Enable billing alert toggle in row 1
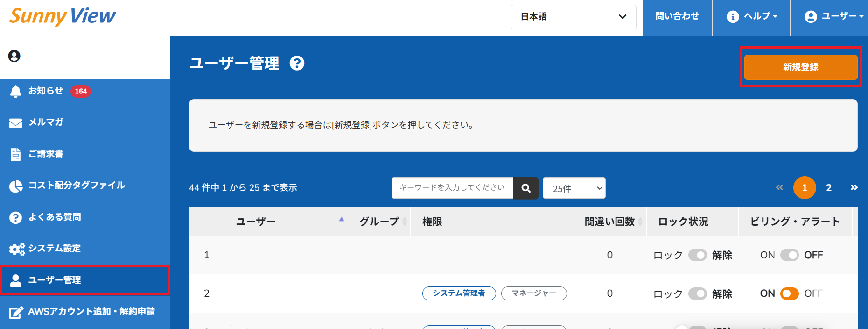The width and height of the screenshot is (868, 329). click(x=789, y=255)
